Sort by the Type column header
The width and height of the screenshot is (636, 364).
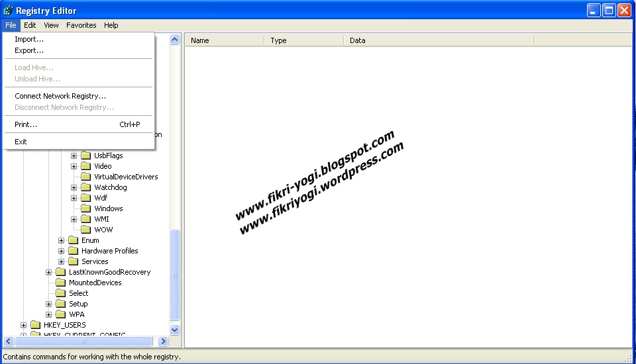[304, 40]
